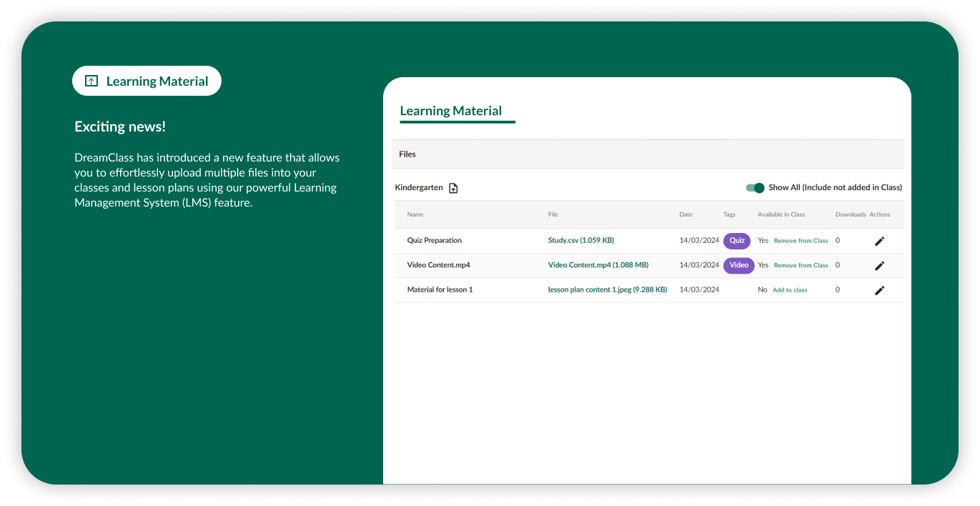Click the Learning Material pill button
980x506 pixels.
147,81
